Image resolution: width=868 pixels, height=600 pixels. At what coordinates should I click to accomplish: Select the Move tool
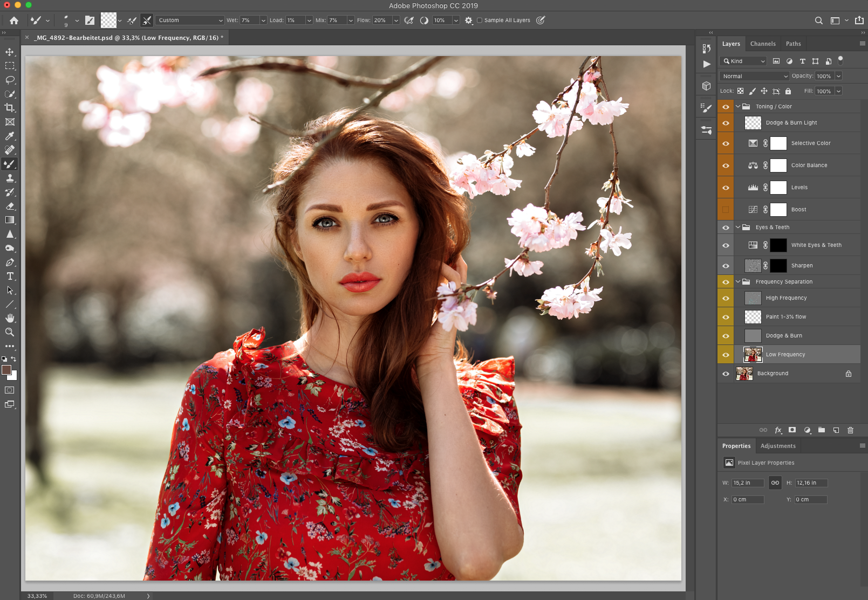point(10,52)
